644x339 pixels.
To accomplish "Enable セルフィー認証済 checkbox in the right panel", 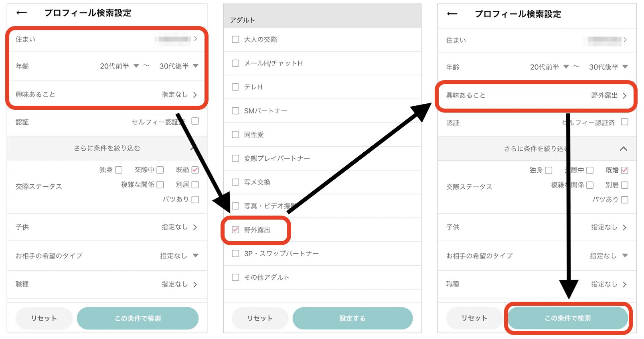I will tap(624, 122).
